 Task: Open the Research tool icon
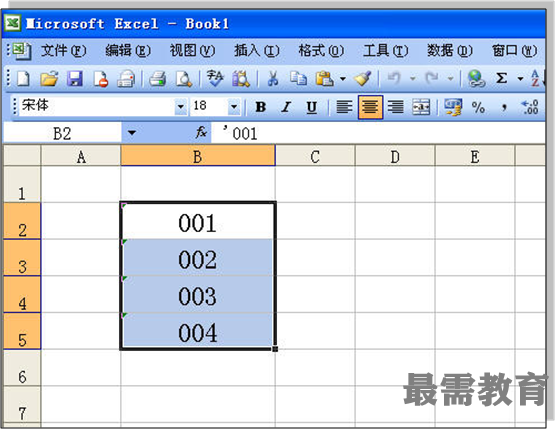point(241,78)
